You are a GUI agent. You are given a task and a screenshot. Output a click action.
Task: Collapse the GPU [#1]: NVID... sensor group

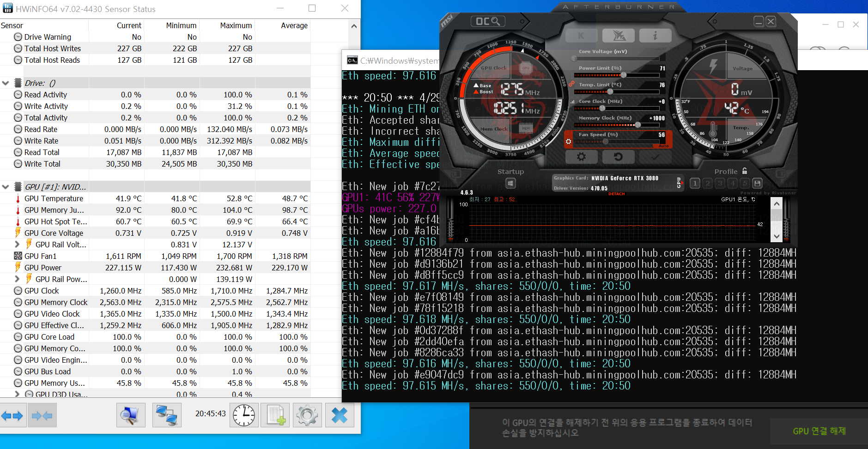pos(6,187)
